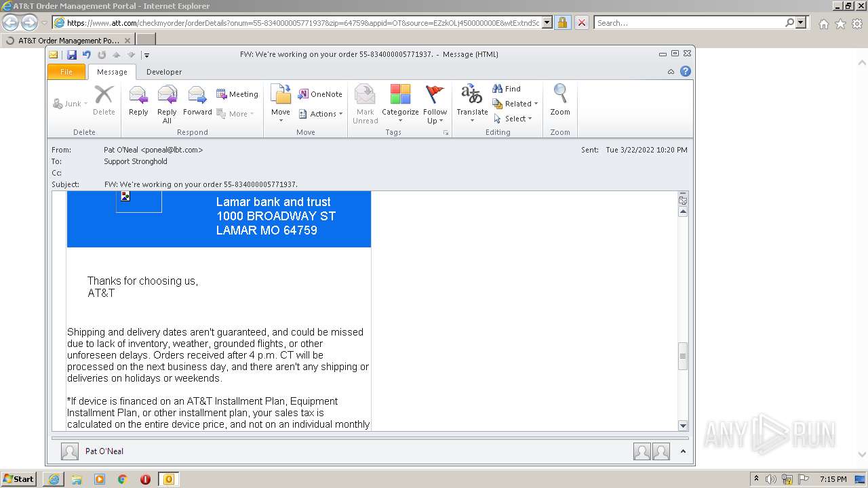Image resolution: width=868 pixels, height=488 pixels.
Task: Open the Customize Quick Access Toolbar dropdown
Action: point(146,56)
